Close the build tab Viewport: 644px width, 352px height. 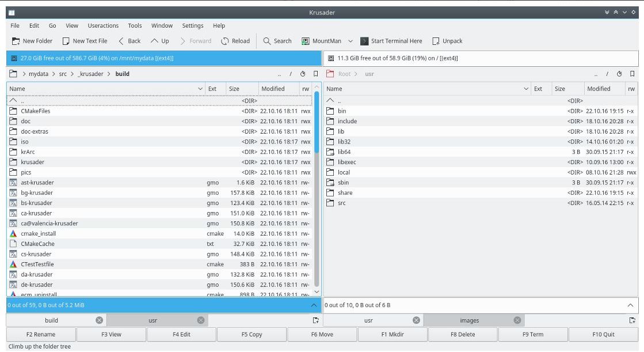100,320
